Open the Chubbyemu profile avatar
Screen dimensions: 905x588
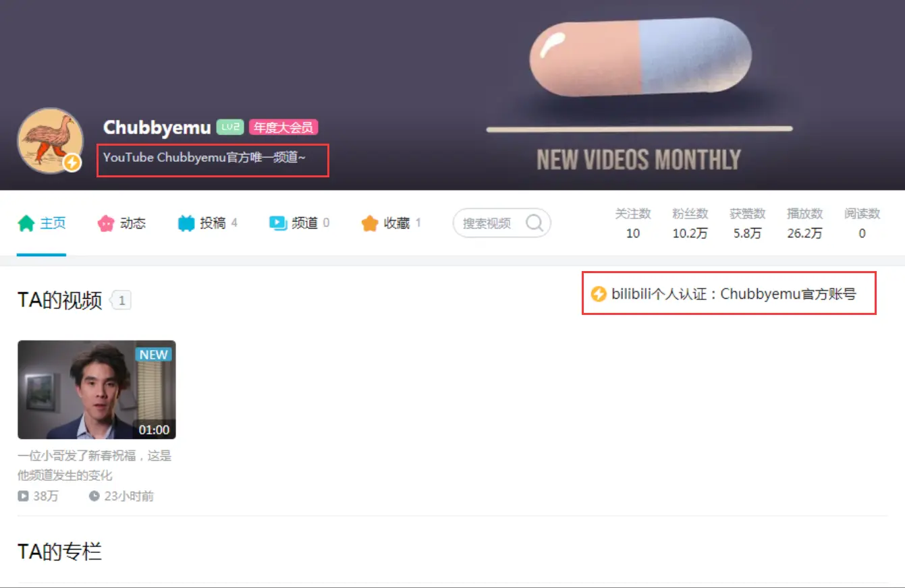click(50, 140)
